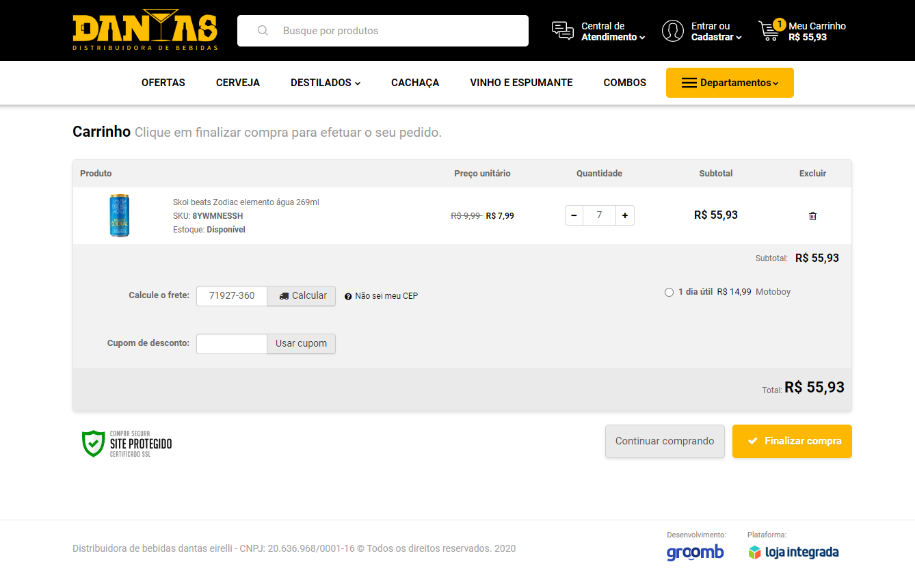
Task: Open the Vinho e Espumante category
Action: click(x=521, y=83)
